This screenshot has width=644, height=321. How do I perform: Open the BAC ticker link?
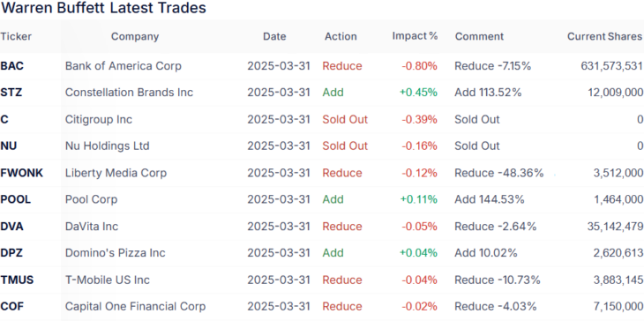[x=12, y=65]
